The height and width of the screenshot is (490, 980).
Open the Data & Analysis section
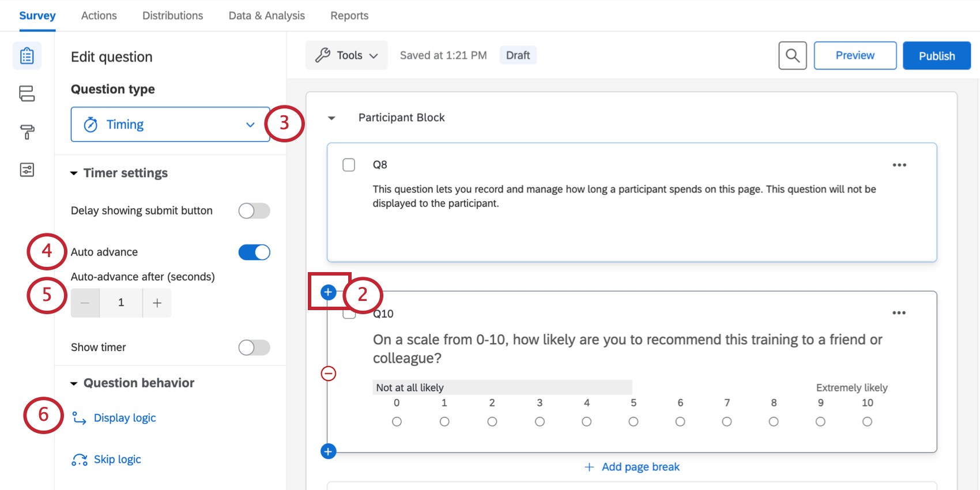(266, 16)
